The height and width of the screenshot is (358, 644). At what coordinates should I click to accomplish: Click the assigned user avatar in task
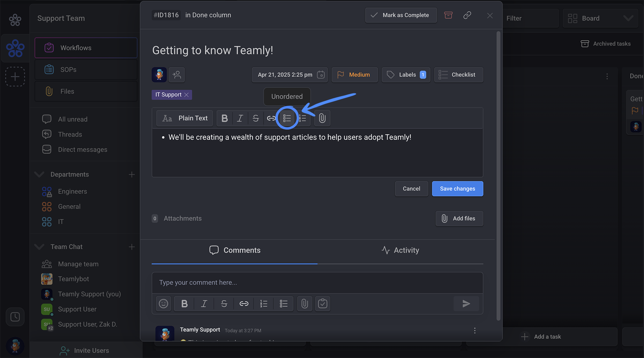click(159, 74)
